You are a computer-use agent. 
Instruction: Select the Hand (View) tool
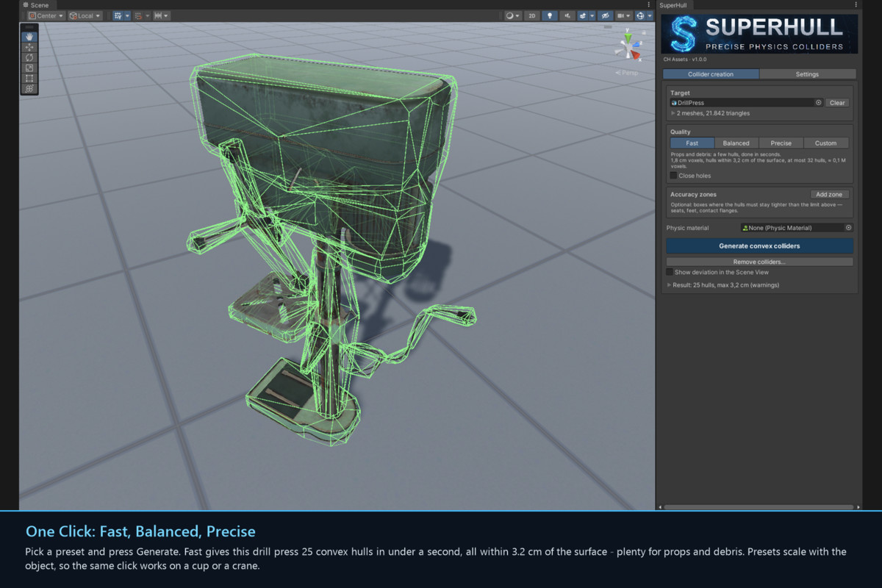(x=29, y=37)
